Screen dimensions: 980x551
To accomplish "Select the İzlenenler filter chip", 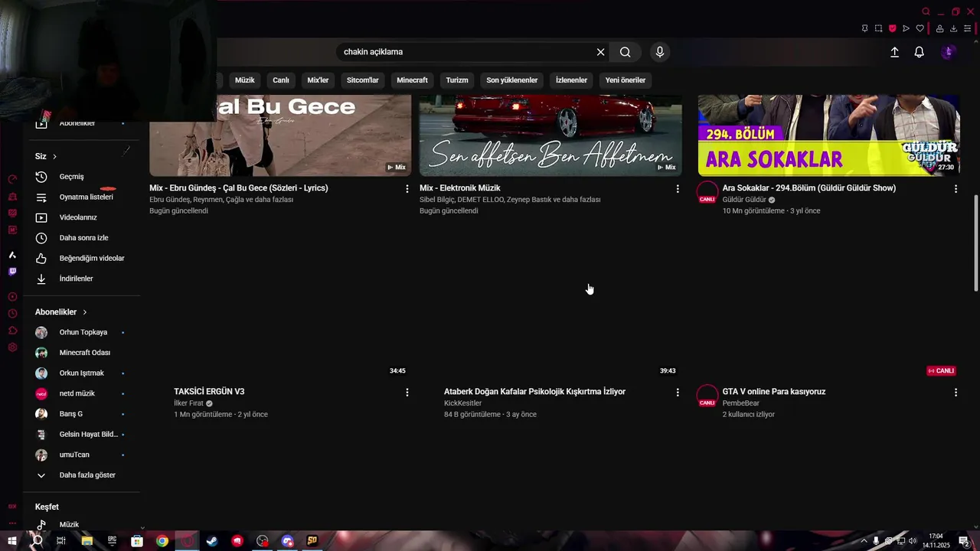I will tap(571, 80).
